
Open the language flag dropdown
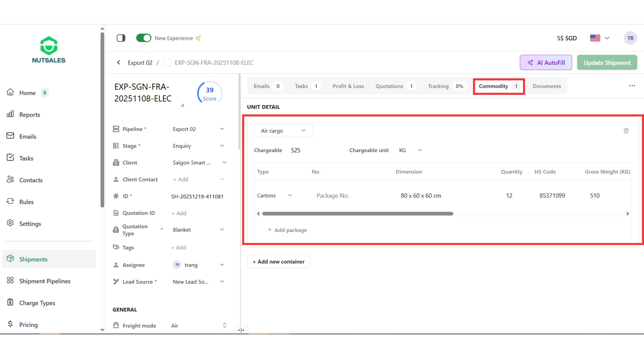click(600, 38)
